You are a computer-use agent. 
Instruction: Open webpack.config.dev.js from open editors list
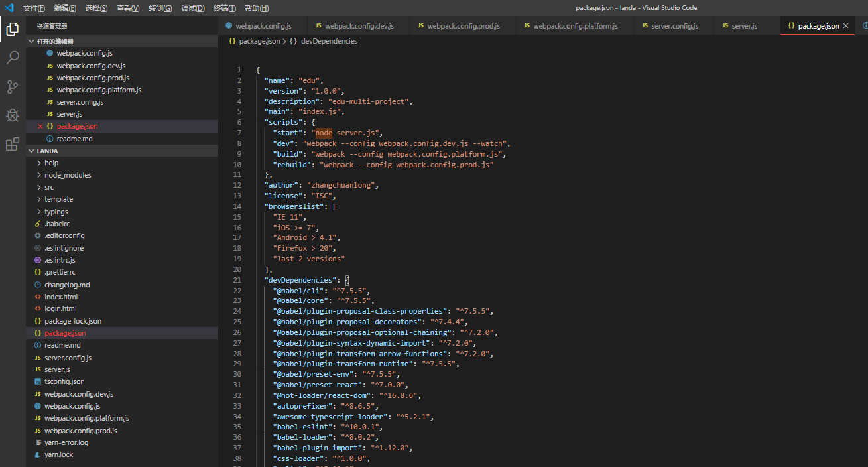pos(91,66)
